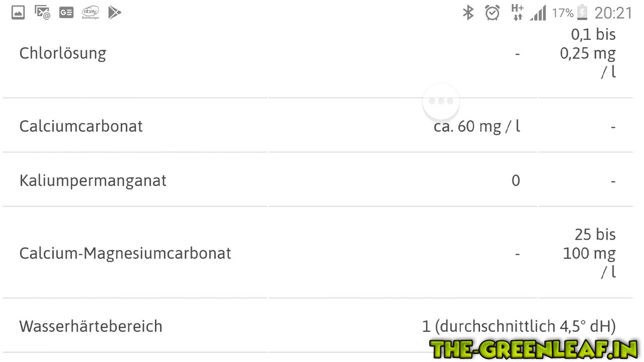Viewport: 644px width, 362px height.
Task: Select the Chlorlösung row label
Action: click(x=63, y=53)
